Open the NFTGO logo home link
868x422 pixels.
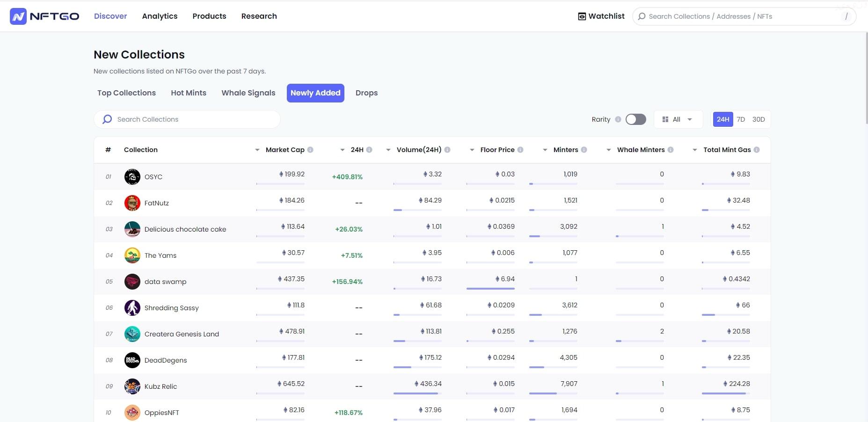44,16
